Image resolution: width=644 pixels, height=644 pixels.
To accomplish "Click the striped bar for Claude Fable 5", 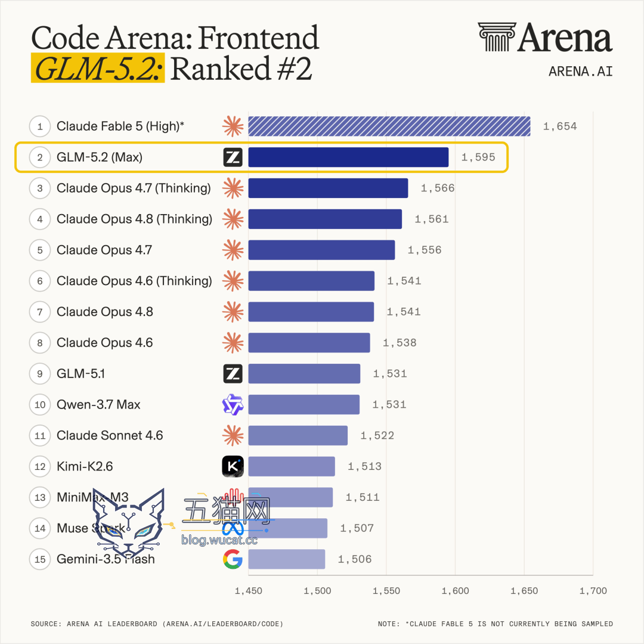I will pos(389,126).
